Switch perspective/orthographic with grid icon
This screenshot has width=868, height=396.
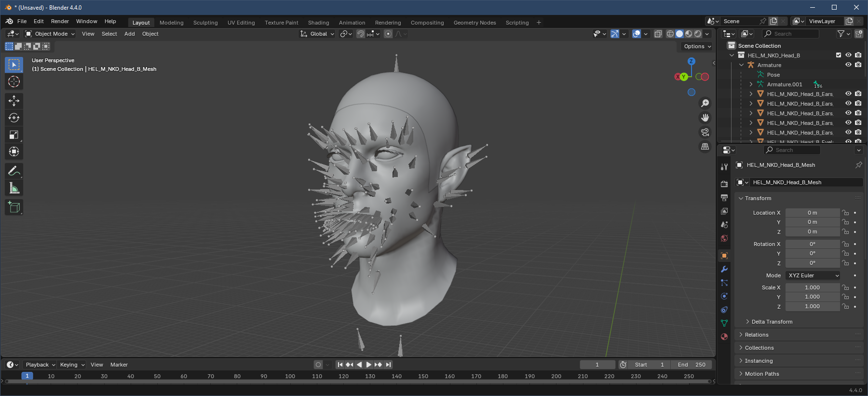(x=705, y=147)
